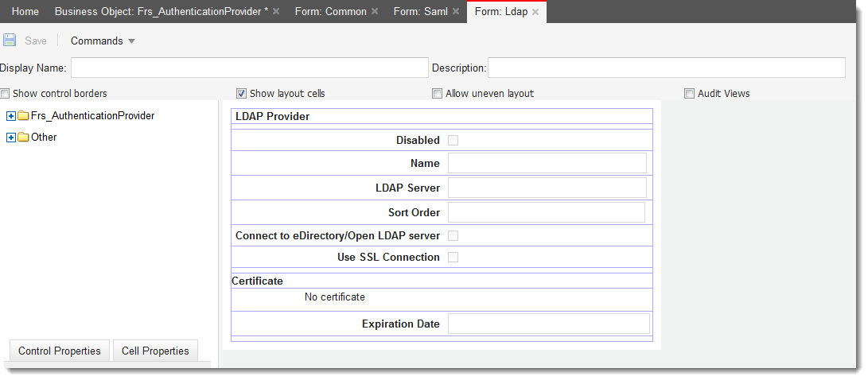Expand the Other tree node
Image resolution: width=868 pixels, height=380 pixels.
[10, 138]
